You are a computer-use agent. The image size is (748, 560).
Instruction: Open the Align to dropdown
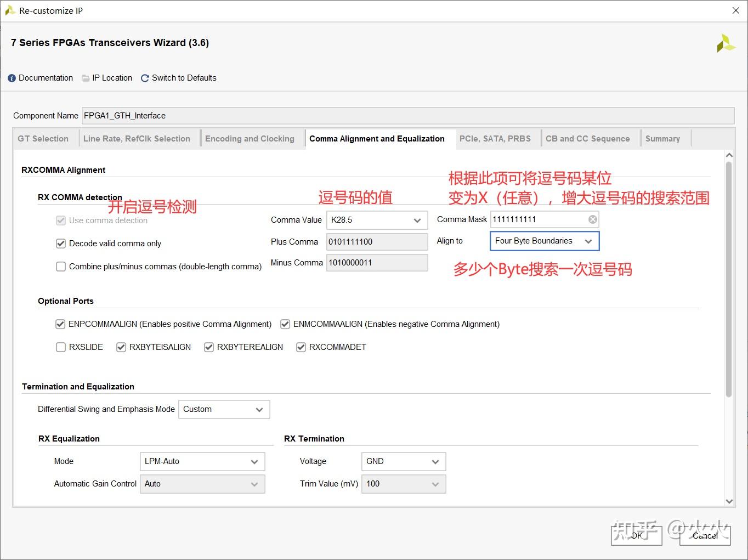tap(588, 241)
